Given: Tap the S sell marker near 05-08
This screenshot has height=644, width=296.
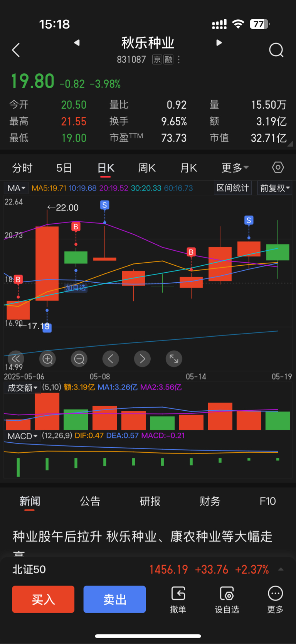Looking at the screenshot, I should click(x=104, y=205).
